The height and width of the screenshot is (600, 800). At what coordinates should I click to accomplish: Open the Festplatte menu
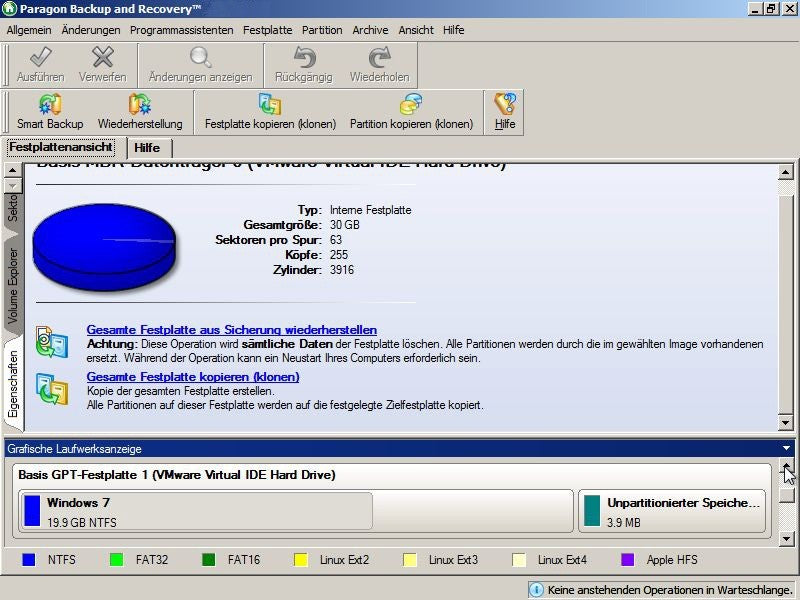(x=267, y=30)
